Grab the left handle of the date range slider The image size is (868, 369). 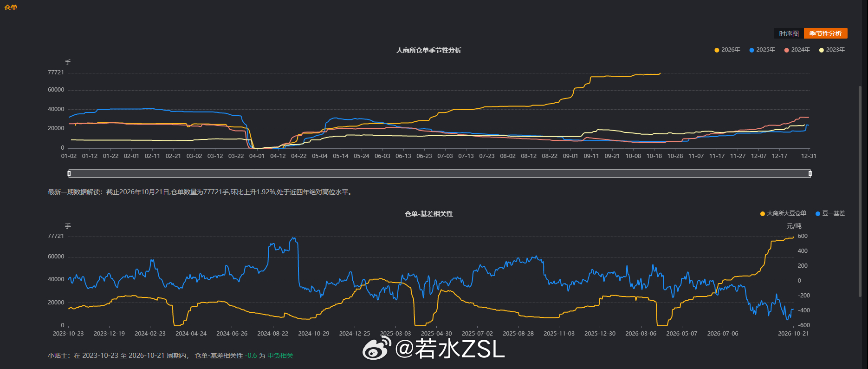[x=69, y=173]
